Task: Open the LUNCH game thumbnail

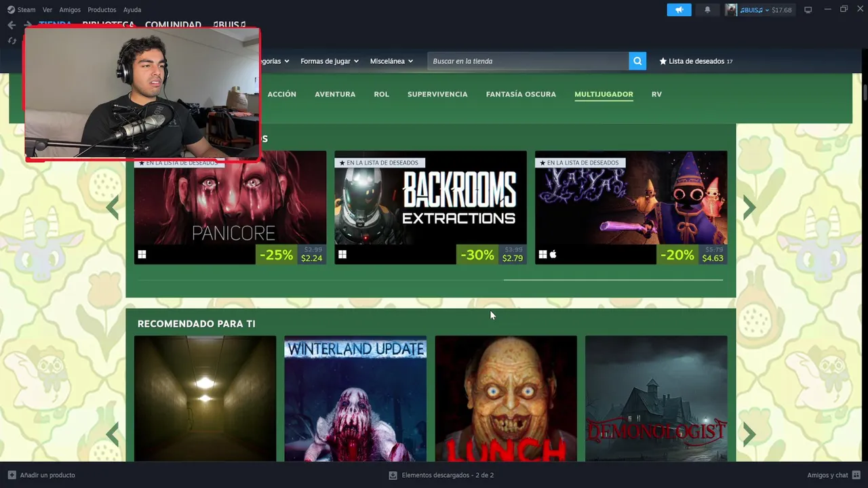Action: [x=506, y=399]
